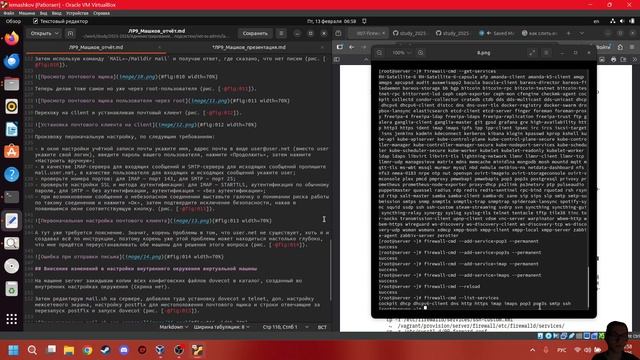Toggle the ВСТ insert mode indicator
The image size is (640, 360).
(x=322, y=327)
